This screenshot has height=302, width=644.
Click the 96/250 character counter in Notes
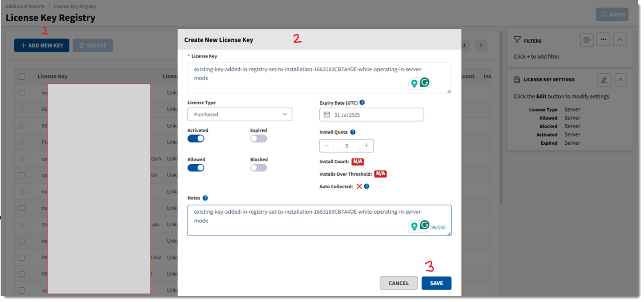click(439, 228)
